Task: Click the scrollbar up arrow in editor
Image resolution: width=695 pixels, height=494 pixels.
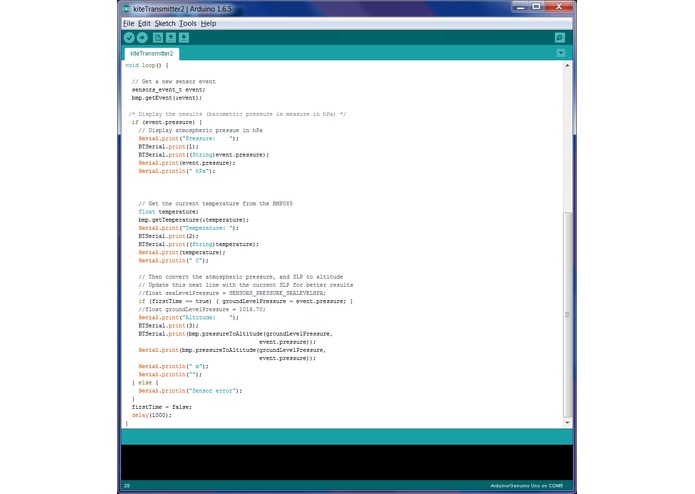Action: tap(567, 65)
